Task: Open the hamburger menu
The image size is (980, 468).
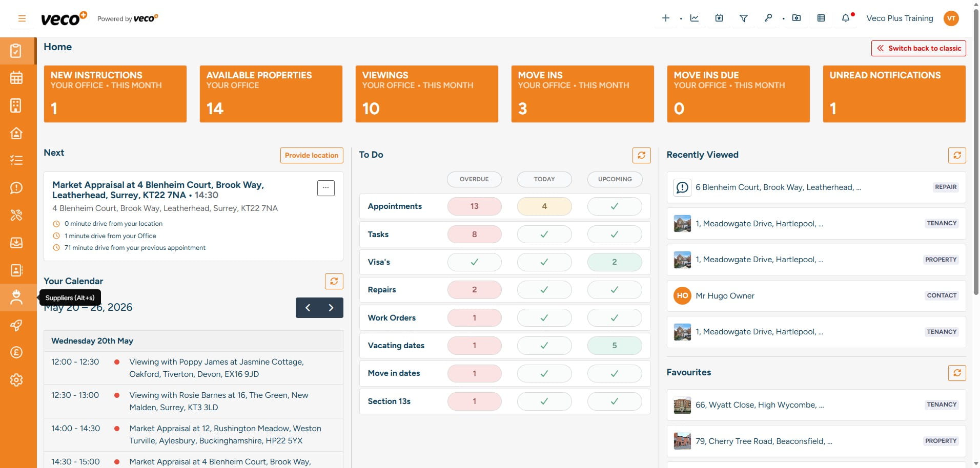Action: 22,18
